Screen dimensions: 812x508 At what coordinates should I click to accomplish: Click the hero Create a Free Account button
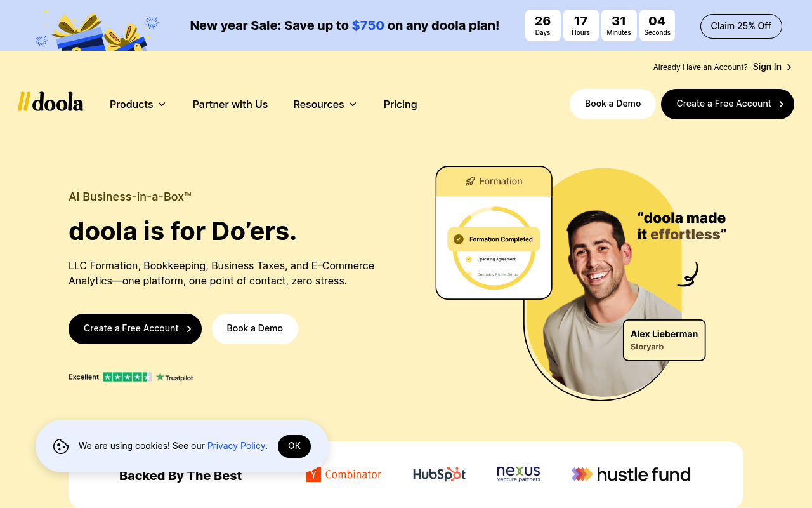click(x=135, y=329)
